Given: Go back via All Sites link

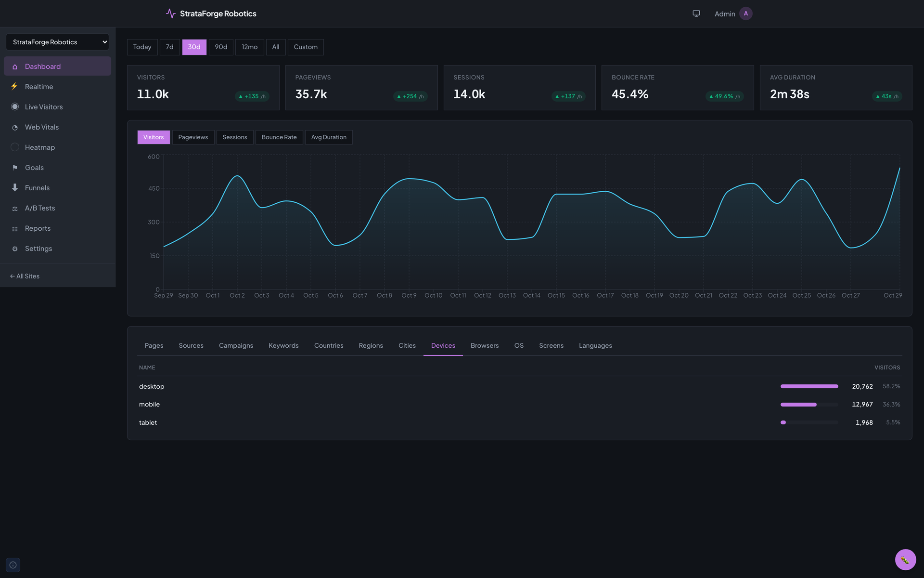Looking at the screenshot, I should [x=25, y=276].
